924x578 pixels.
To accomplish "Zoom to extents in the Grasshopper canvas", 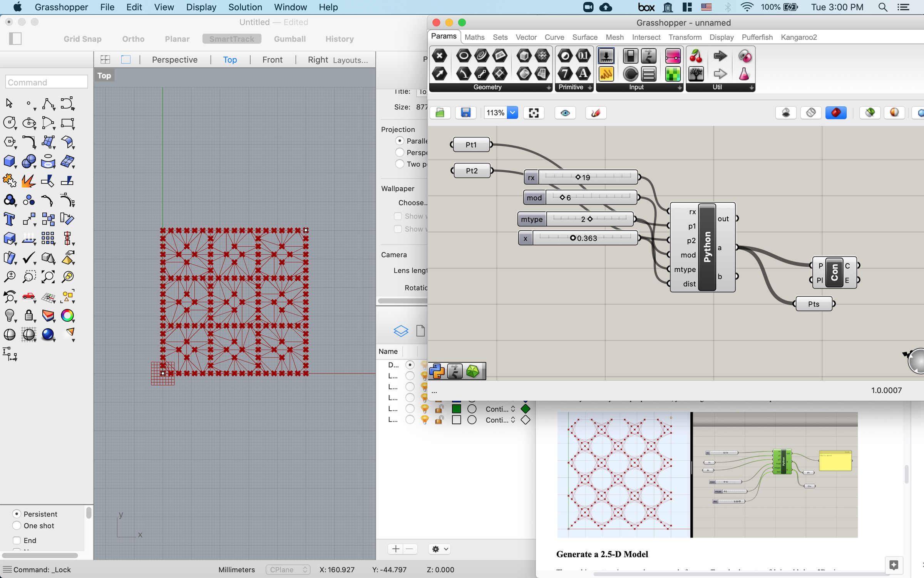I will [534, 113].
